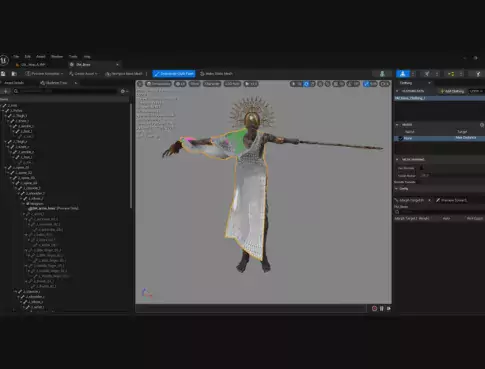Open the viewport Show menu
Image resolution: width=485 pixels, height=369 pixels.
coord(194,84)
